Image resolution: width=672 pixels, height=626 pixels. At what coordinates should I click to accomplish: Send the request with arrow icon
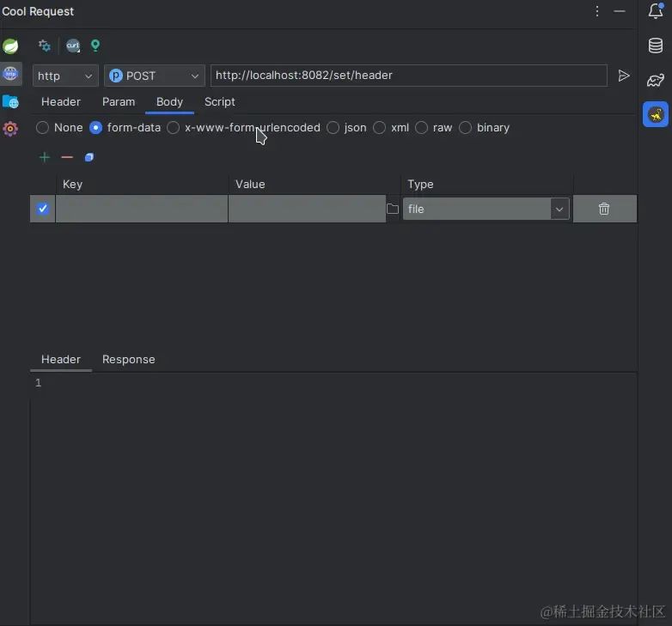(x=624, y=76)
